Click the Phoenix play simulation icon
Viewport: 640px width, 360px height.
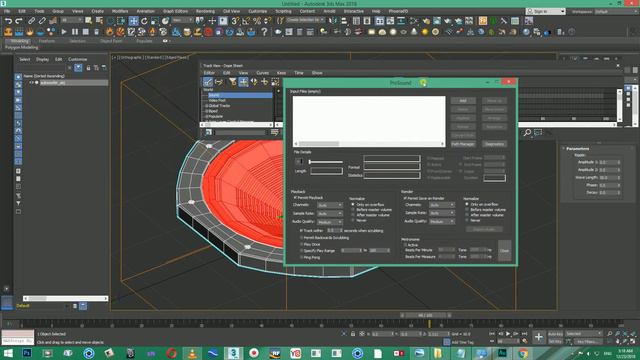tap(64, 31)
